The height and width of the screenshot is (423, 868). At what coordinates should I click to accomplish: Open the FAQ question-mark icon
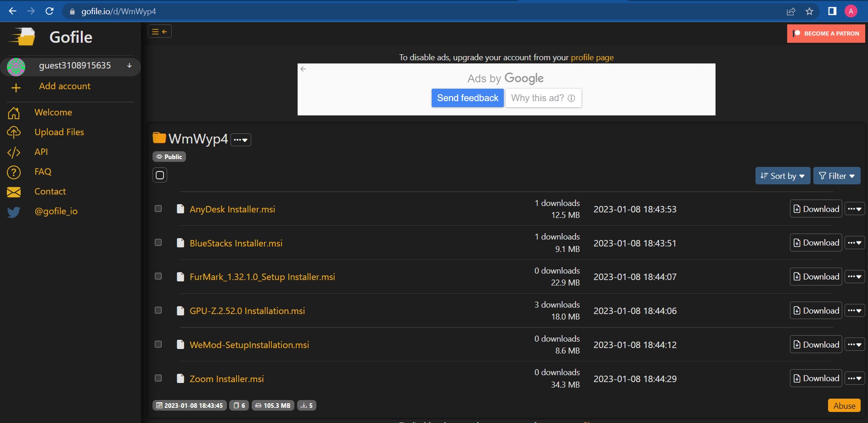[14, 172]
